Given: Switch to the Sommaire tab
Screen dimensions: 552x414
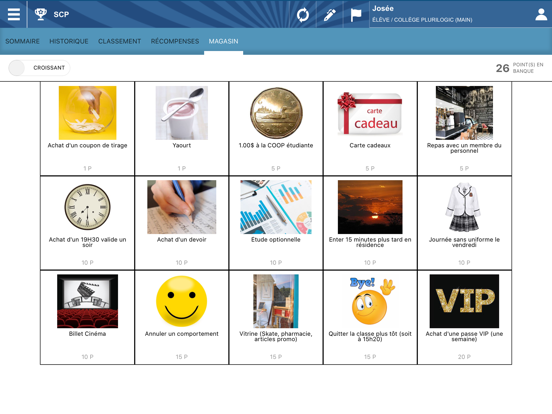Looking at the screenshot, I should [x=23, y=42].
